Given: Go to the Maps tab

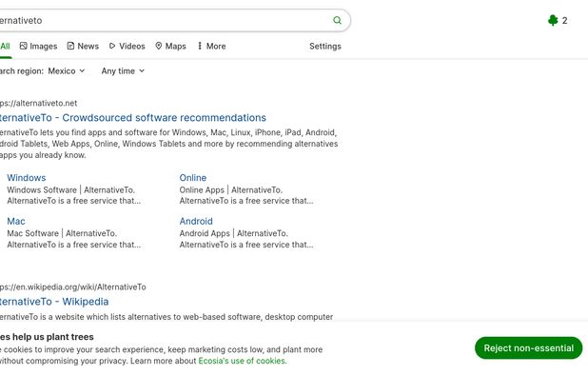Looking at the screenshot, I should pyautogui.click(x=170, y=46).
